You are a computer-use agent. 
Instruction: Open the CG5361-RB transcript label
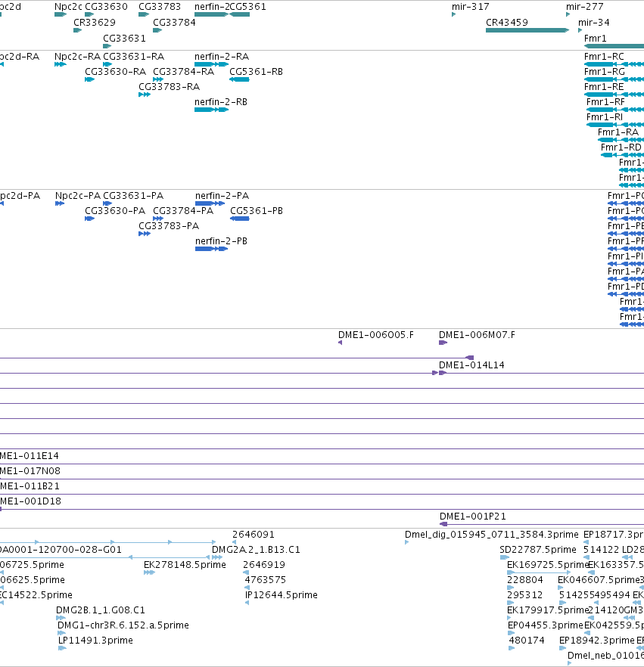pos(257,71)
